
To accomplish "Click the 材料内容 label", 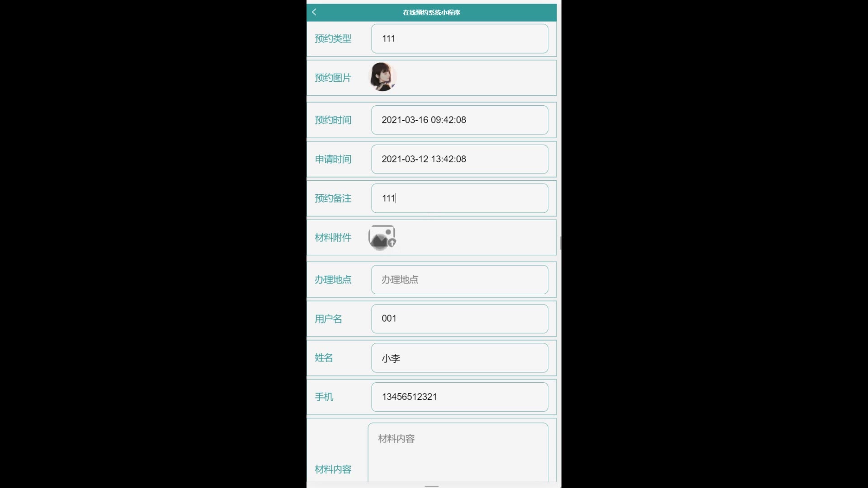I will (x=333, y=469).
